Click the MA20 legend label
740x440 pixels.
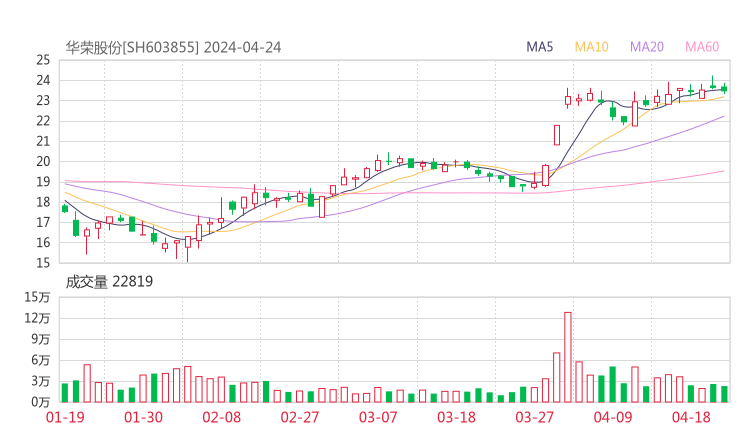click(647, 47)
